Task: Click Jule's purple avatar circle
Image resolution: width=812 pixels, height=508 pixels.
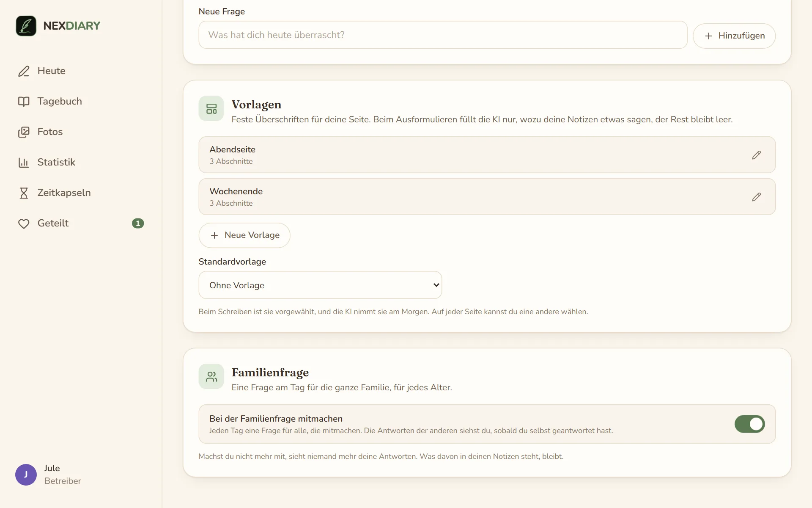Action: 26,475
